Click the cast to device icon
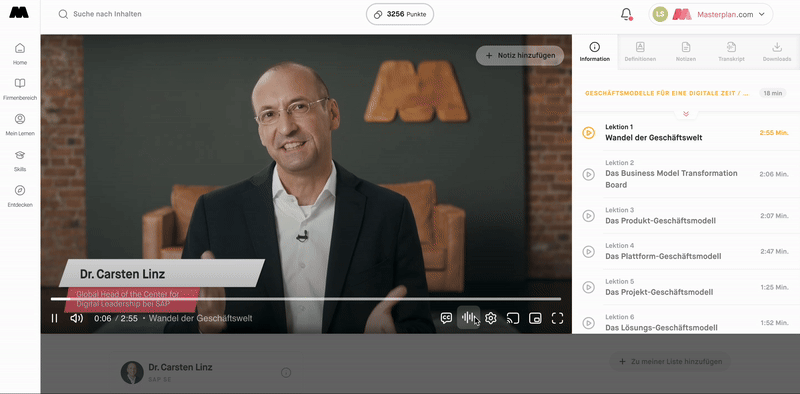The width and height of the screenshot is (800, 394). click(x=513, y=318)
